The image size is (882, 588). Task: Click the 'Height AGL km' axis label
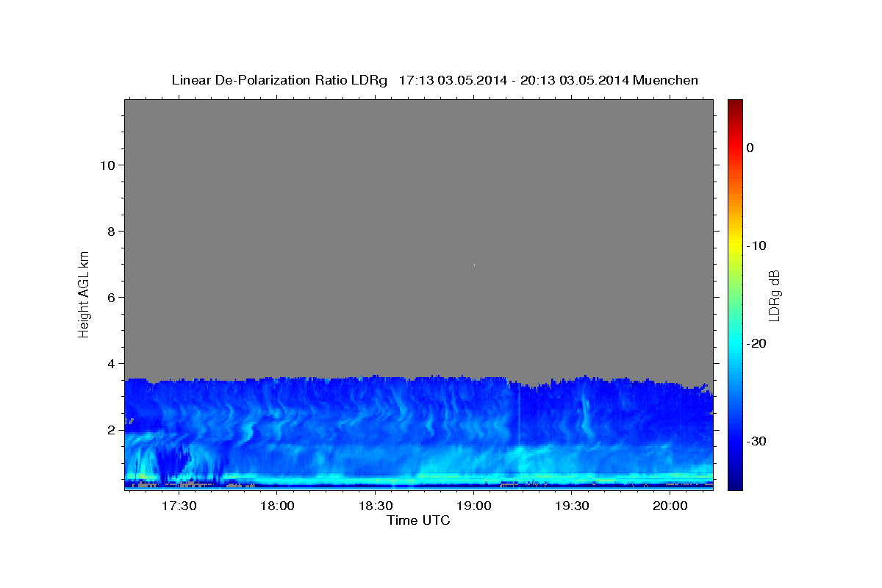tap(85, 294)
